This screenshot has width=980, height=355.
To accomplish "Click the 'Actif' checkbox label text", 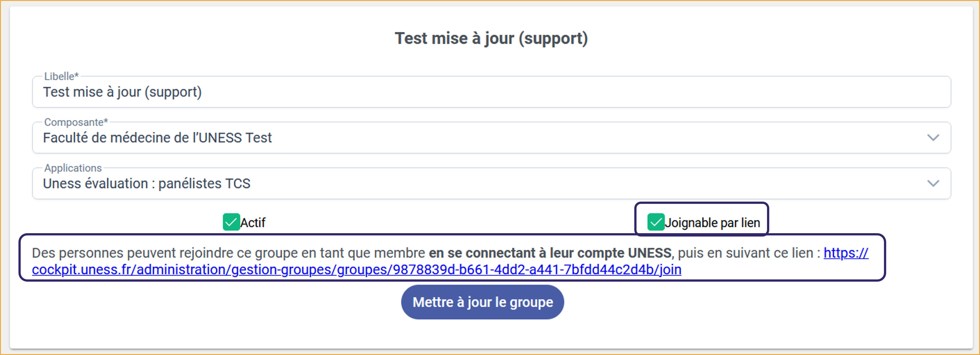I will point(253,223).
